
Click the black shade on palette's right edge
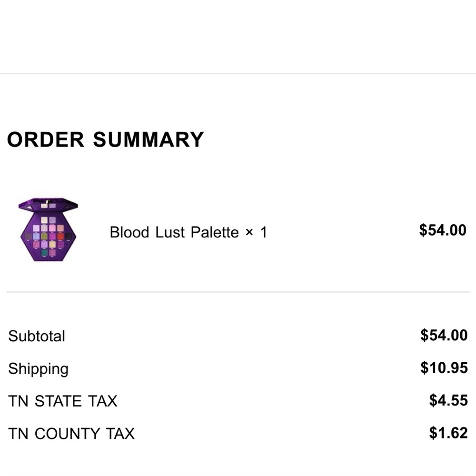[69, 237]
